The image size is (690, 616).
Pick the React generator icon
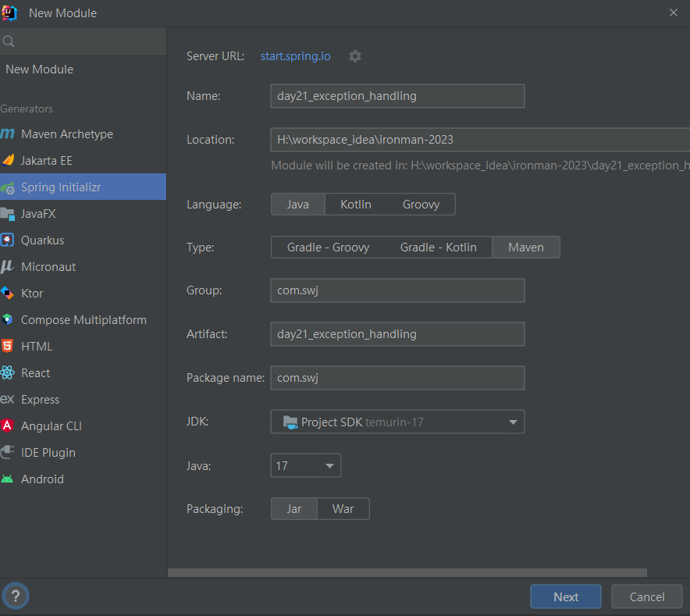point(8,373)
